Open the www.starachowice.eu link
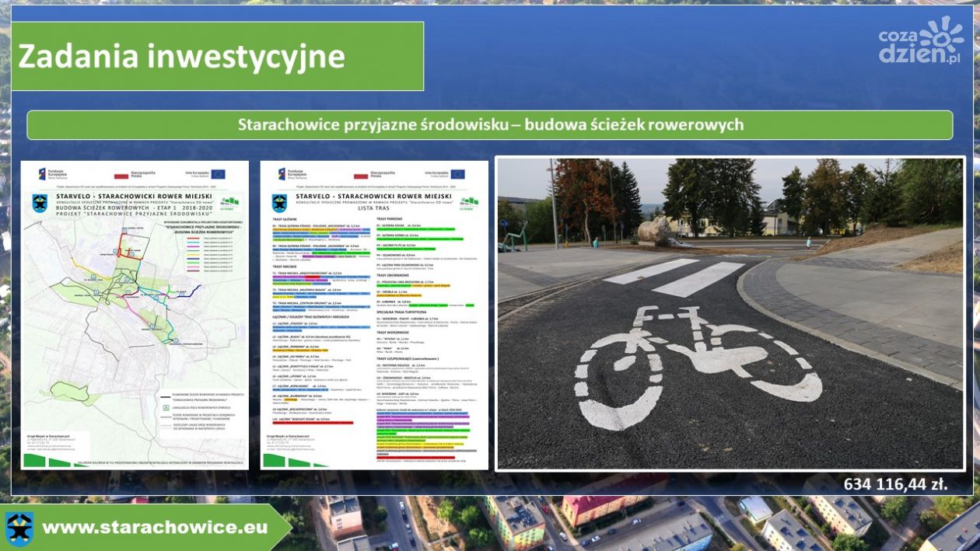980x551 pixels. (155, 528)
